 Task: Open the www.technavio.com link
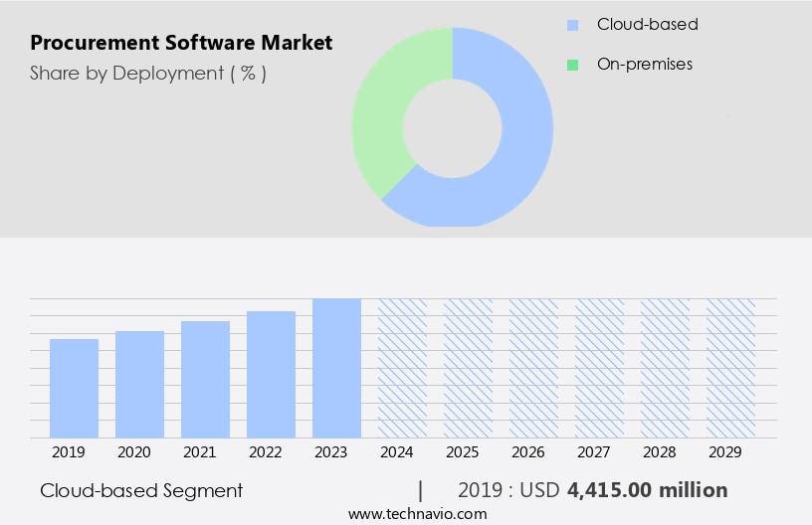(418, 513)
